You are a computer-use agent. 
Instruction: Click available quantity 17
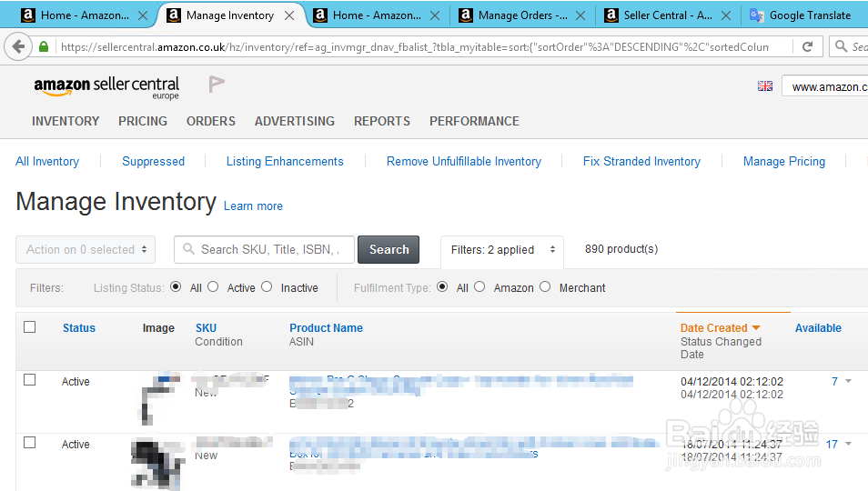pos(832,444)
